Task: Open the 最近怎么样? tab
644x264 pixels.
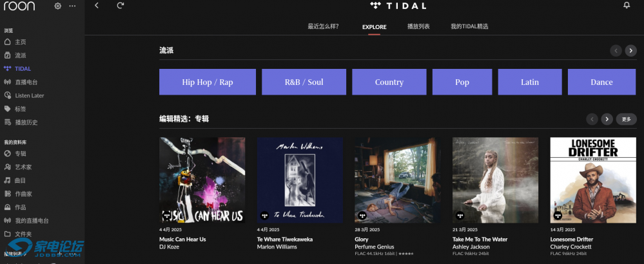Action: click(323, 27)
